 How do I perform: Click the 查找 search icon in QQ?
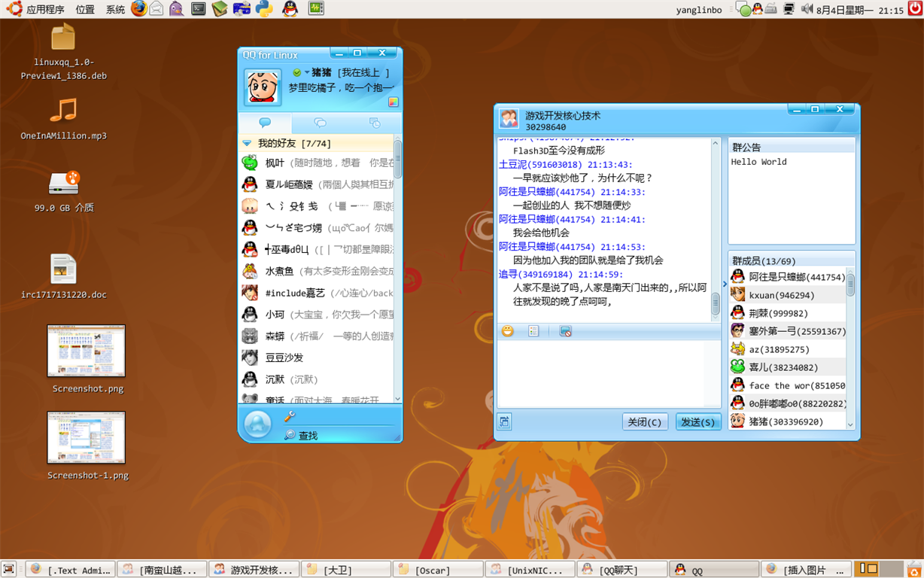290,435
